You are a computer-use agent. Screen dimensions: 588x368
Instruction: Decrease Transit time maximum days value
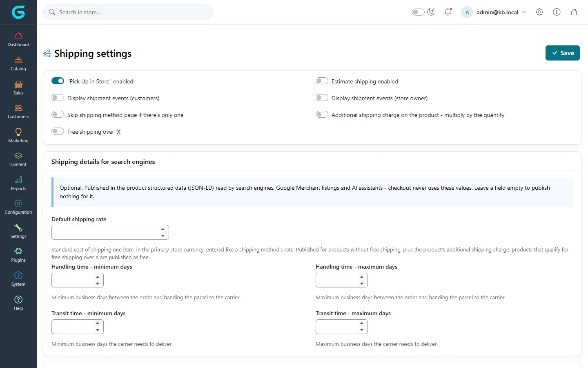pos(362,330)
